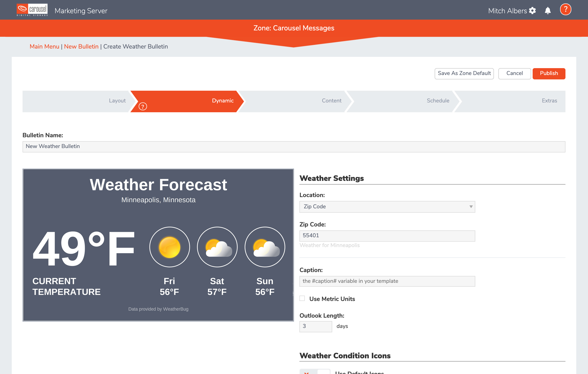Navigate to Main Menu link
This screenshot has width=588, height=374.
(x=44, y=46)
